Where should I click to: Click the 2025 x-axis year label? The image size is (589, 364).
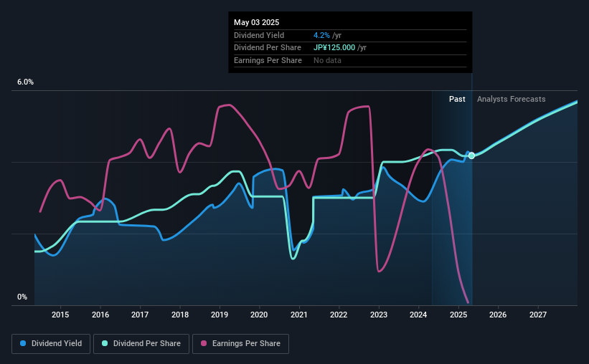(458, 315)
